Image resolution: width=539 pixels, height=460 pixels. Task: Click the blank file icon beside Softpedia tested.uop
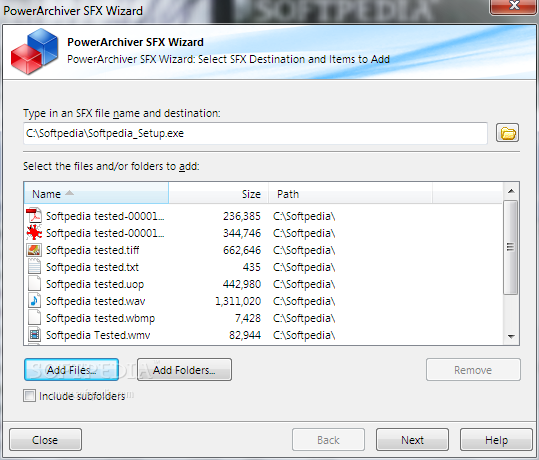coord(34,284)
